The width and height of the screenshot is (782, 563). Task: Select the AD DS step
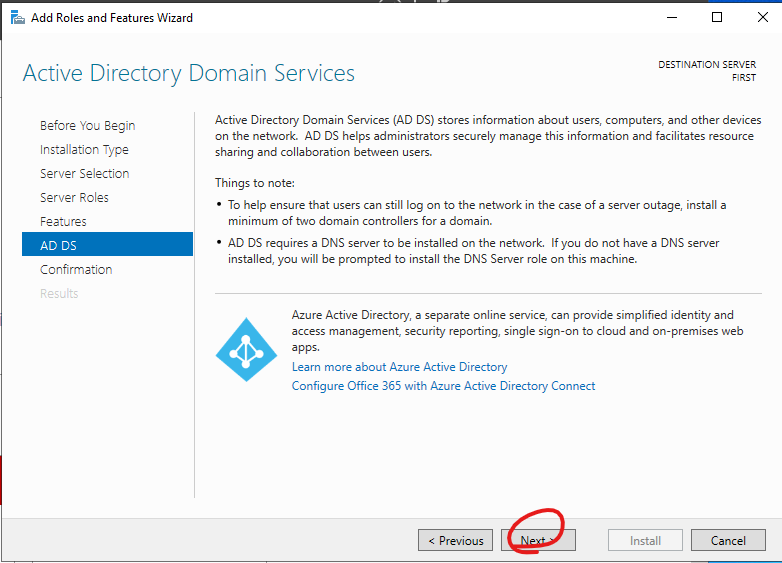[x=107, y=244]
